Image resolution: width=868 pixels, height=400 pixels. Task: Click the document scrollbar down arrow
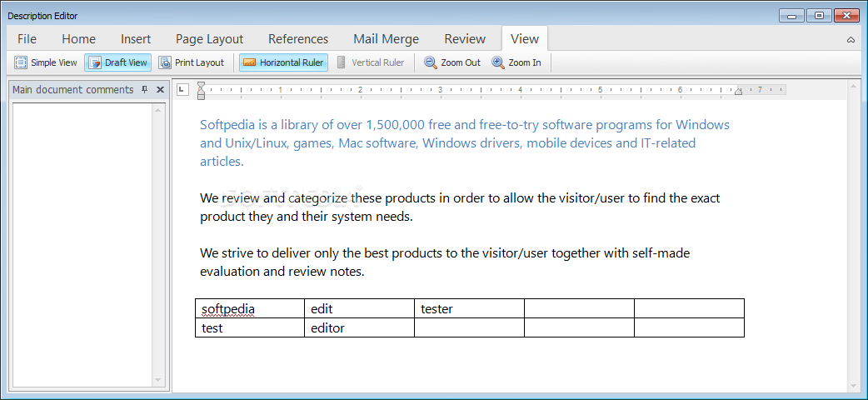[x=854, y=385]
